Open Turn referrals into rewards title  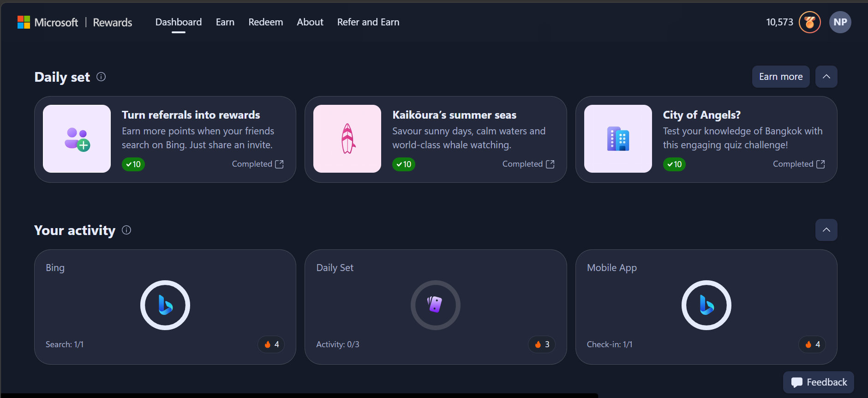191,115
